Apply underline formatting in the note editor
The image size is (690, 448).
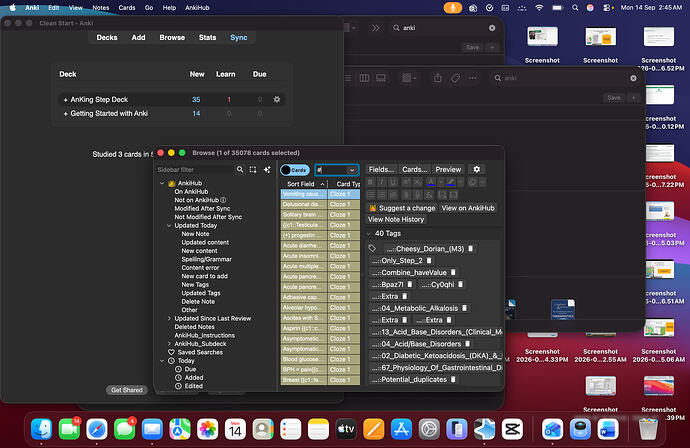pyautogui.click(x=393, y=182)
